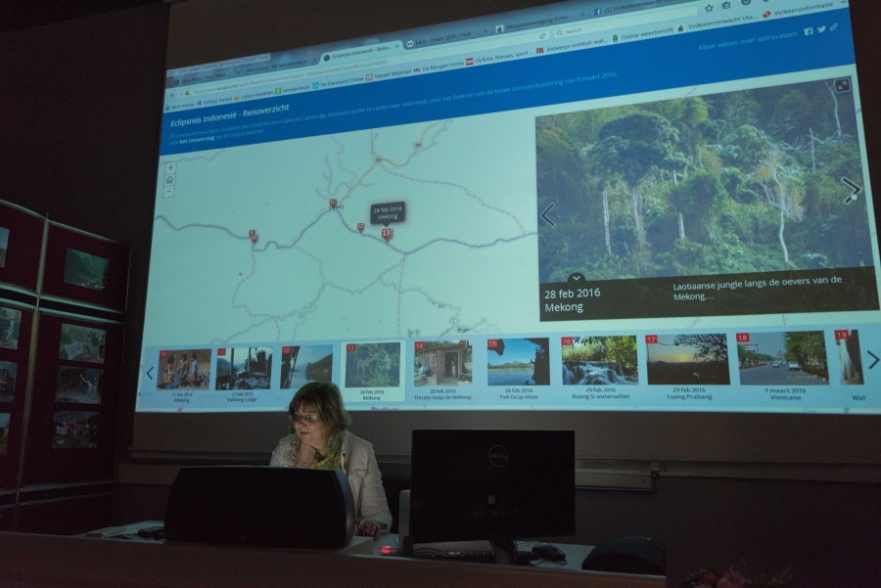The image size is (881, 588).
Task: Click the large jungle photo
Action: (x=700, y=183)
